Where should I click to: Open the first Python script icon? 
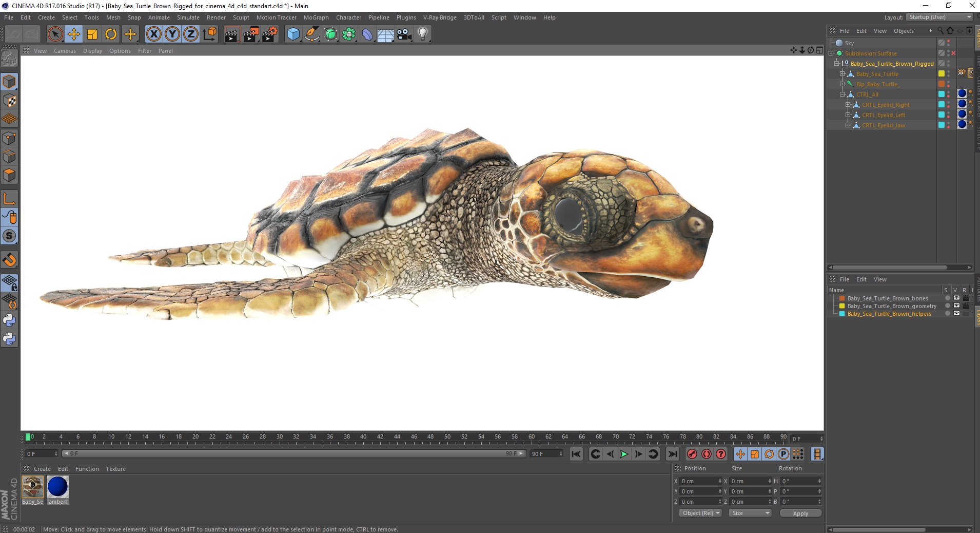click(x=9, y=320)
